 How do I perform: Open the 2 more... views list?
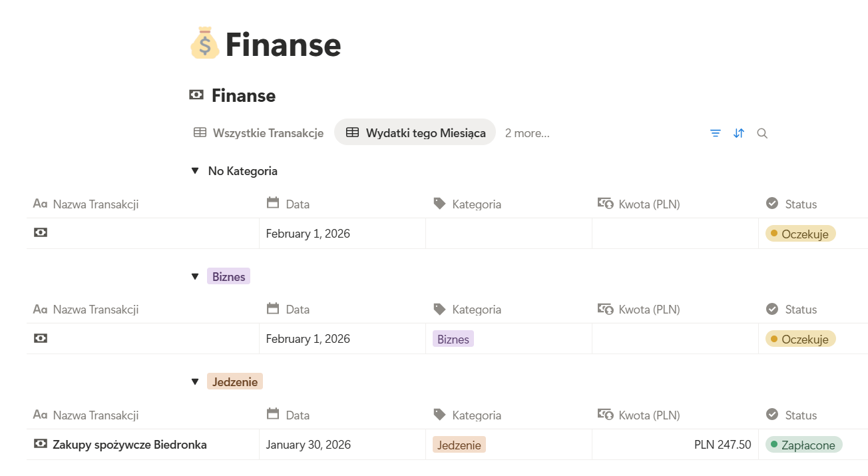coord(527,132)
